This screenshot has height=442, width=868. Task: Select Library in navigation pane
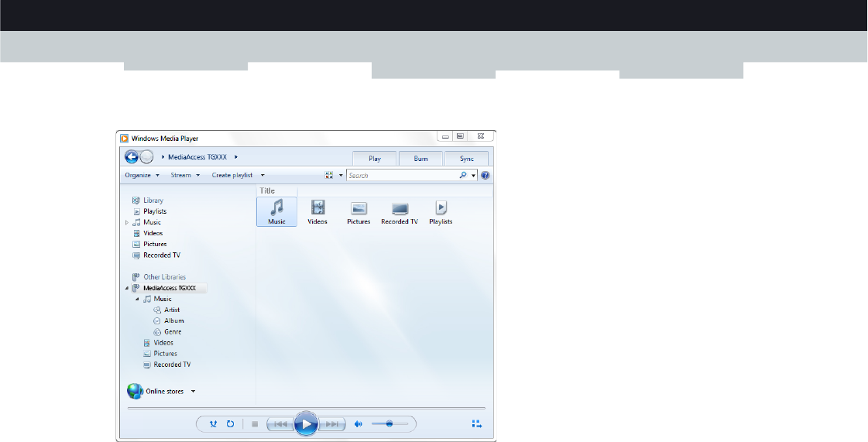coord(153,200)
